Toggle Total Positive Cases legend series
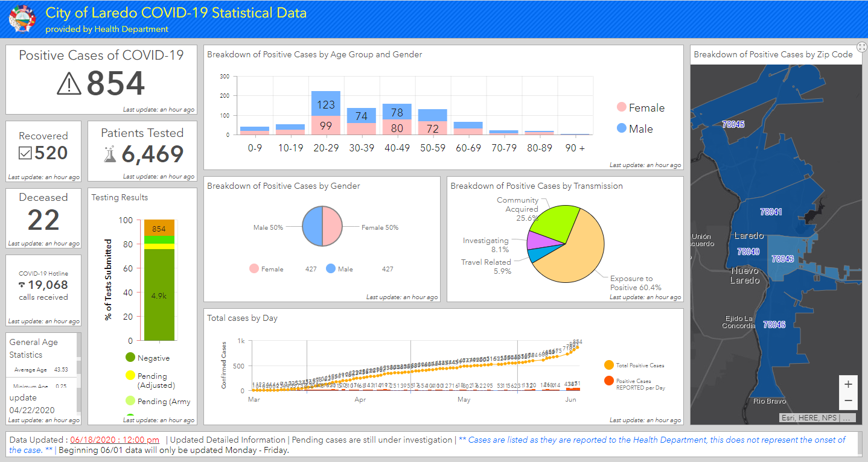 coord(608,365)
